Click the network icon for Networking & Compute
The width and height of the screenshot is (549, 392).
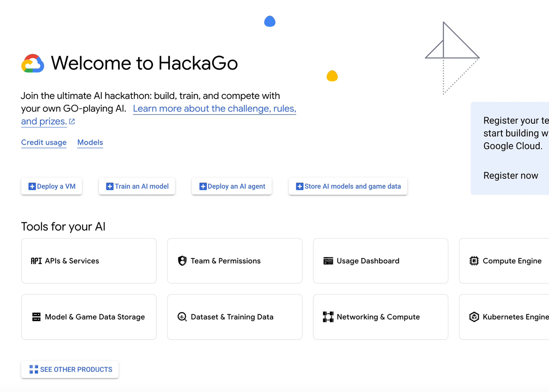tap(328, 317)
